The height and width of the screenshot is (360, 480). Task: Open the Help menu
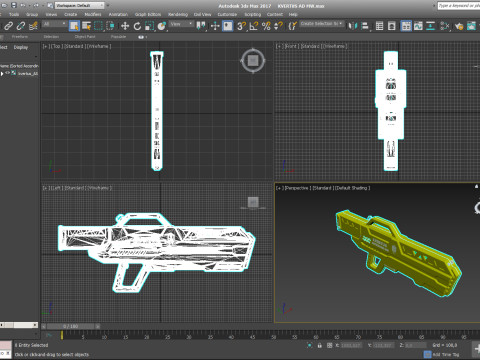click(293, 14)
